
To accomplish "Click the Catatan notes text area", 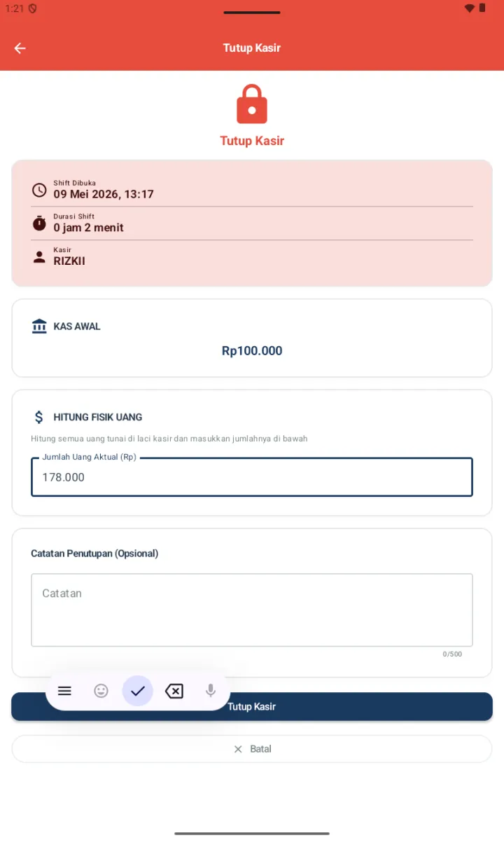I will tap(252, 610).
